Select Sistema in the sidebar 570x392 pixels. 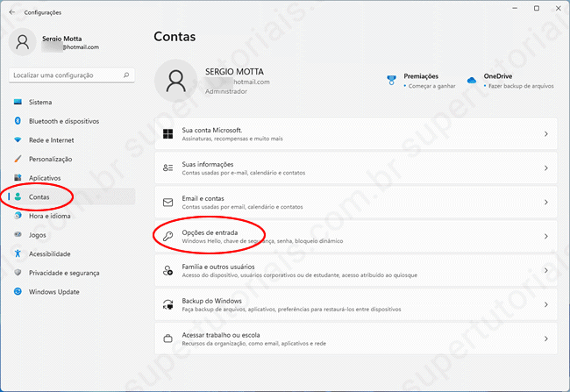40,102
